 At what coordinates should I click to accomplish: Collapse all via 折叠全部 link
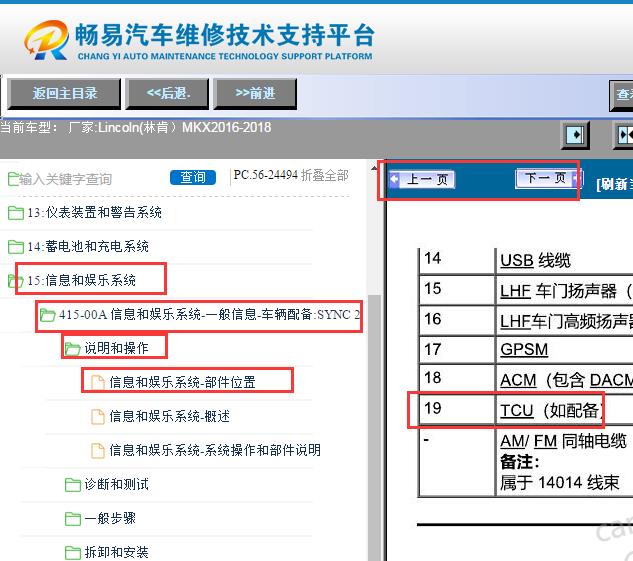[325, 175]
